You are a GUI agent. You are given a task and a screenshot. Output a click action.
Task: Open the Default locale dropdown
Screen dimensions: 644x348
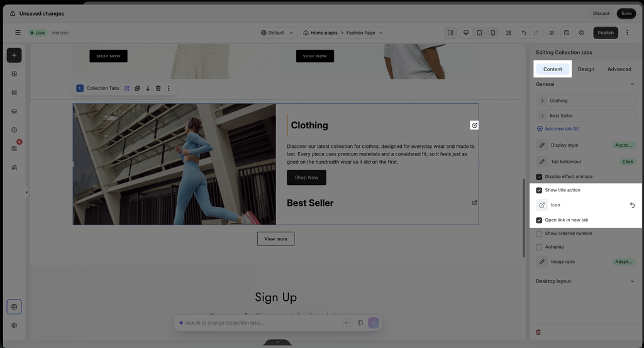(277, 33)
